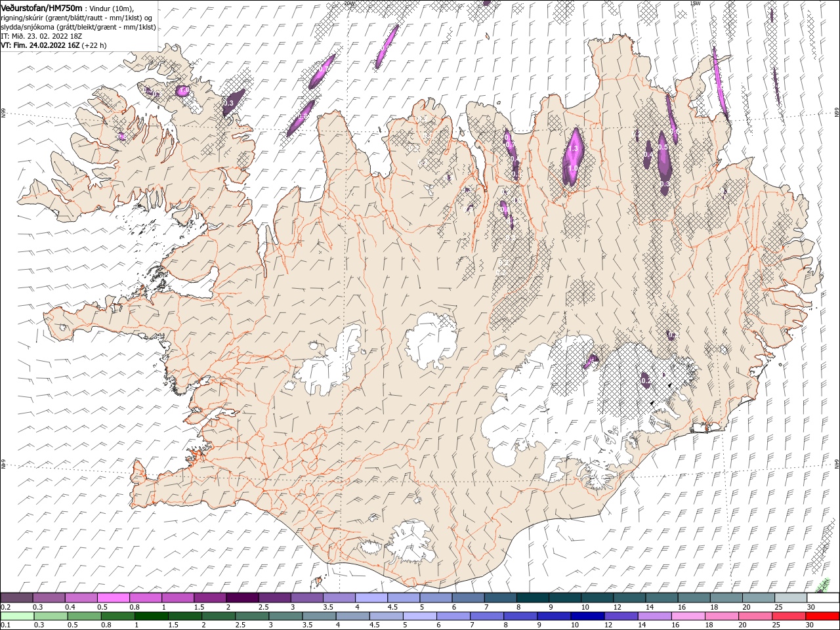Select the 'Vindur (10m)' label
Viewport: 840px width, 630px height.
111,9
